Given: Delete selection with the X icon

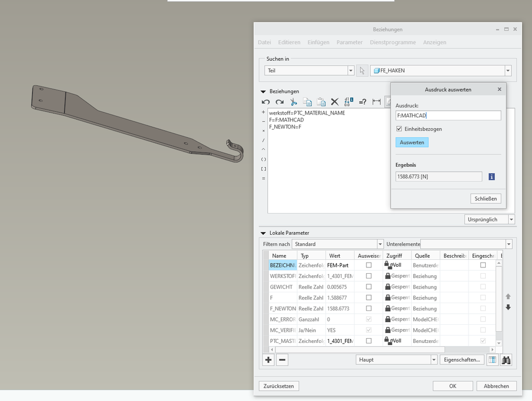Looking at the screenshot, I should coord(335,102).
